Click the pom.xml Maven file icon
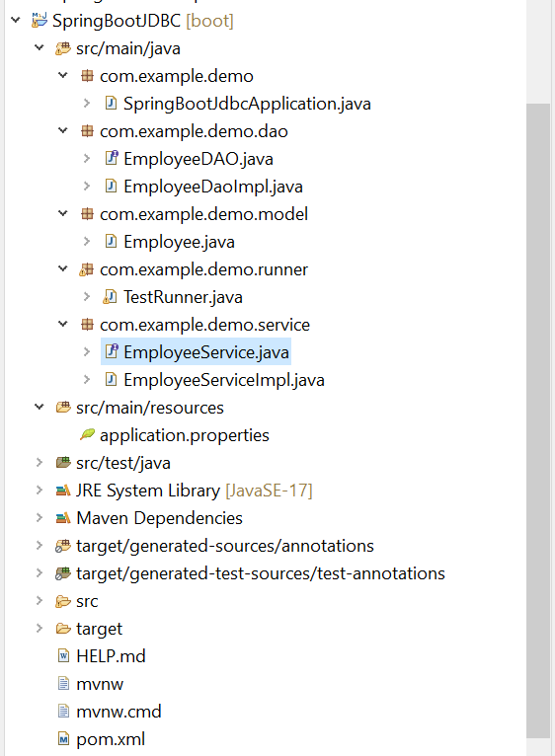Screen dimensions: 555x756 [x=63, y=738]
